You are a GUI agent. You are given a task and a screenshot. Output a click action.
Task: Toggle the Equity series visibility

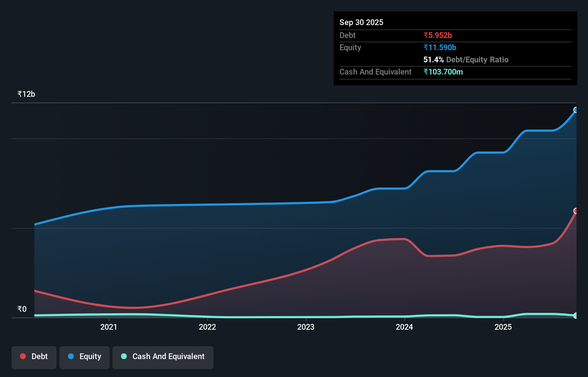[84, 357]
